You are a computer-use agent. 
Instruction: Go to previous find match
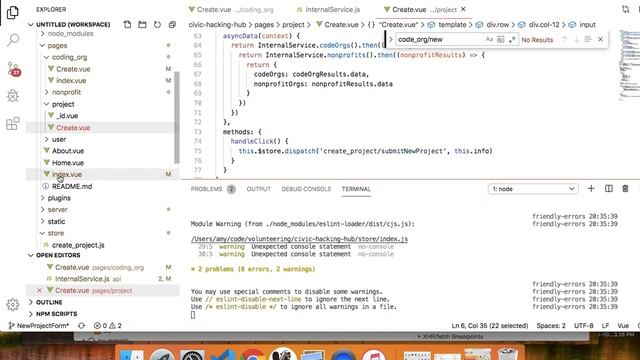[x=564, y=40]
